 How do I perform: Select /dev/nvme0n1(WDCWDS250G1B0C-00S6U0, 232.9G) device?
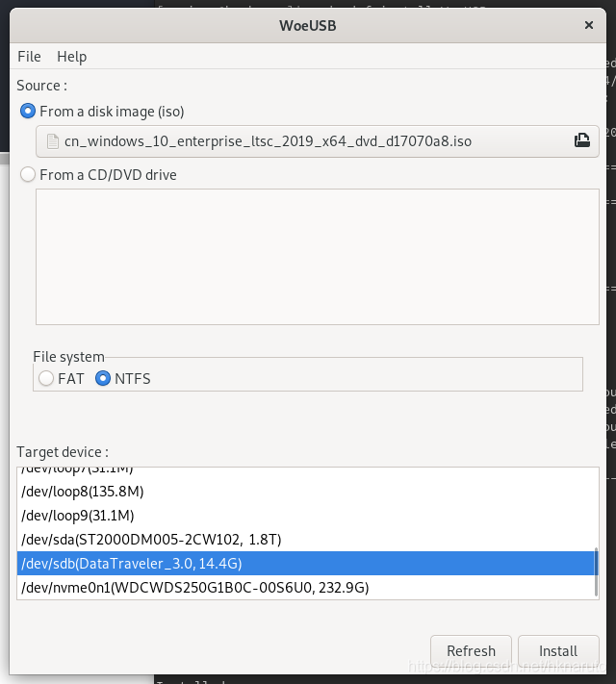coord(306,588)
